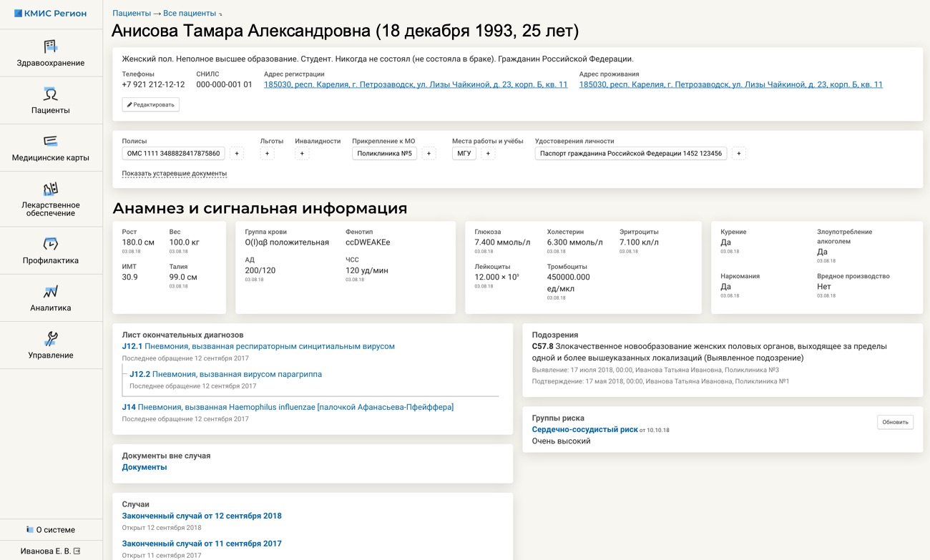The height and width of the screenshot is (560, 930).
Task: Open the Управление wrench icon
Action: pos(51,339)
